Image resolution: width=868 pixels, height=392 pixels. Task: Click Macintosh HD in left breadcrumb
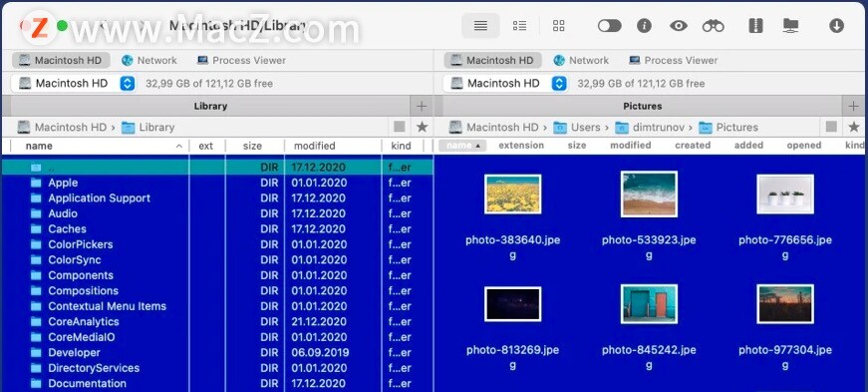[x=62, y=127]
